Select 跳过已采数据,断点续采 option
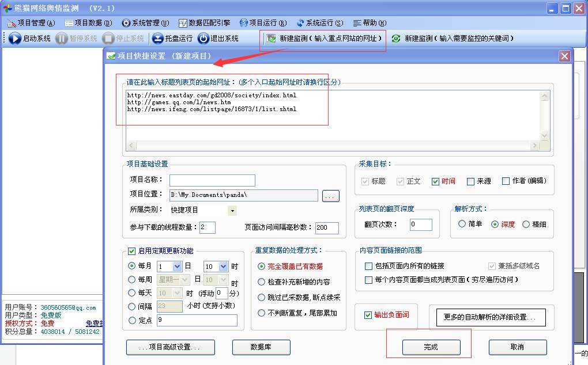The height and width of the screenshot is (365, 588). [x=261, y=298]
